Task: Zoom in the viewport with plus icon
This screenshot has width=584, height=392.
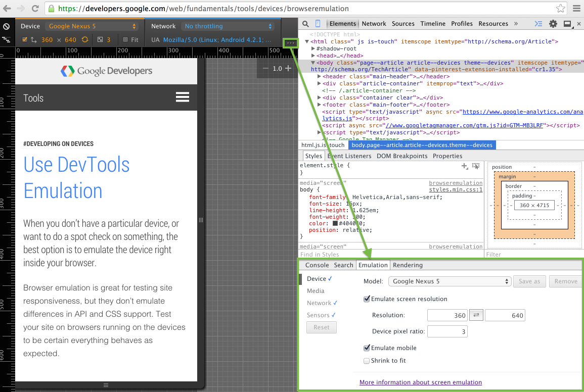Action: click(x=288, y=69)
